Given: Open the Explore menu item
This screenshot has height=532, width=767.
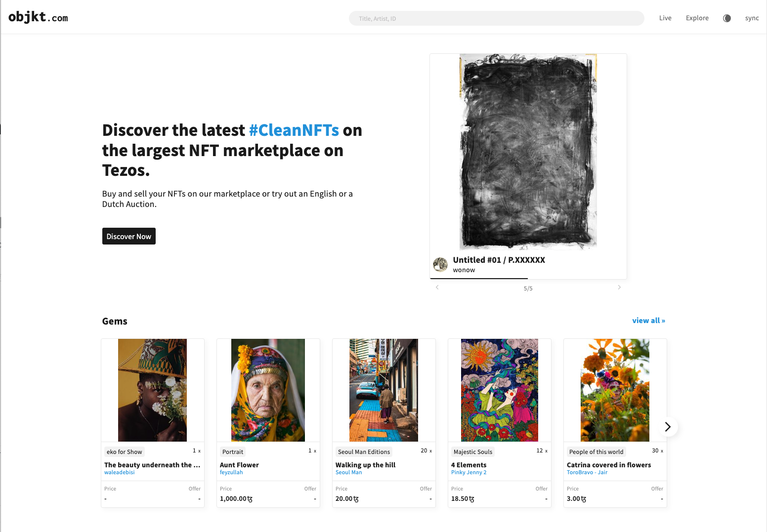Looking at the screenshot, I should 697,18.
